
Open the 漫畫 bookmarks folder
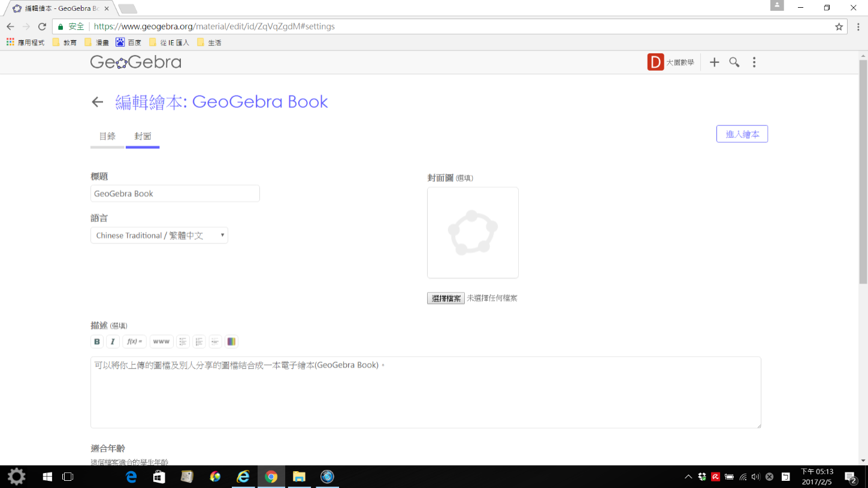pos(97,43)
